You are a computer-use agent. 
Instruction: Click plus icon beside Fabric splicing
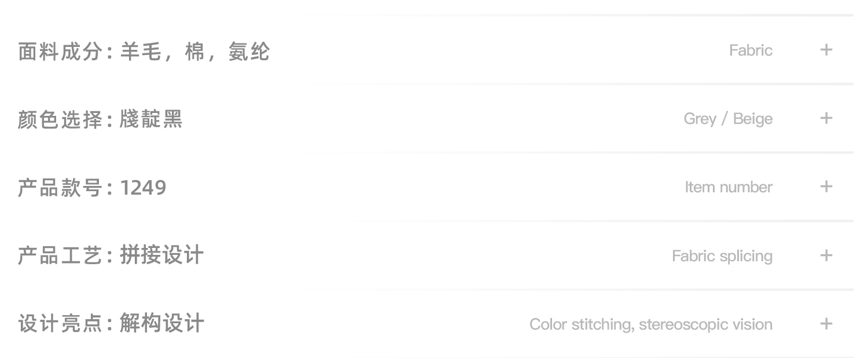point(826,255)
